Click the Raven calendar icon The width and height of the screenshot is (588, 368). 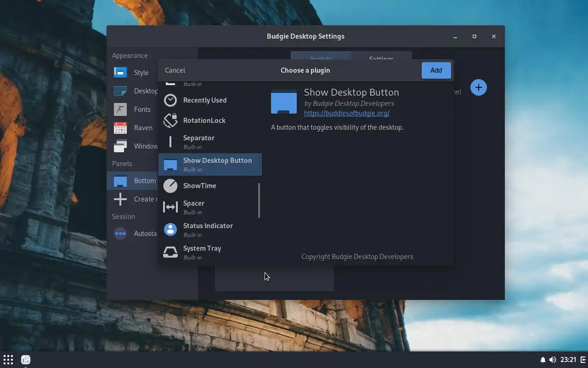pyautogui.click(x=120, y=128)
